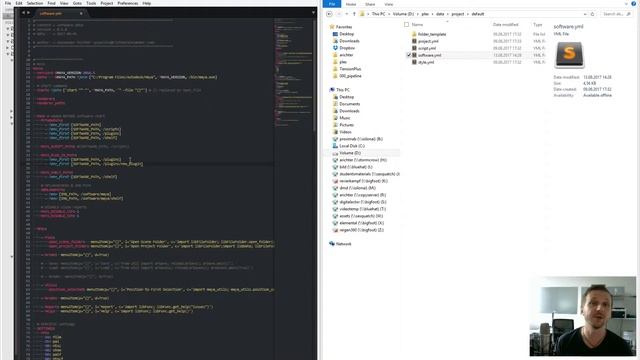Toggle the select-all checkbox in file list
640x360 pixels.
tap(406, 24)
